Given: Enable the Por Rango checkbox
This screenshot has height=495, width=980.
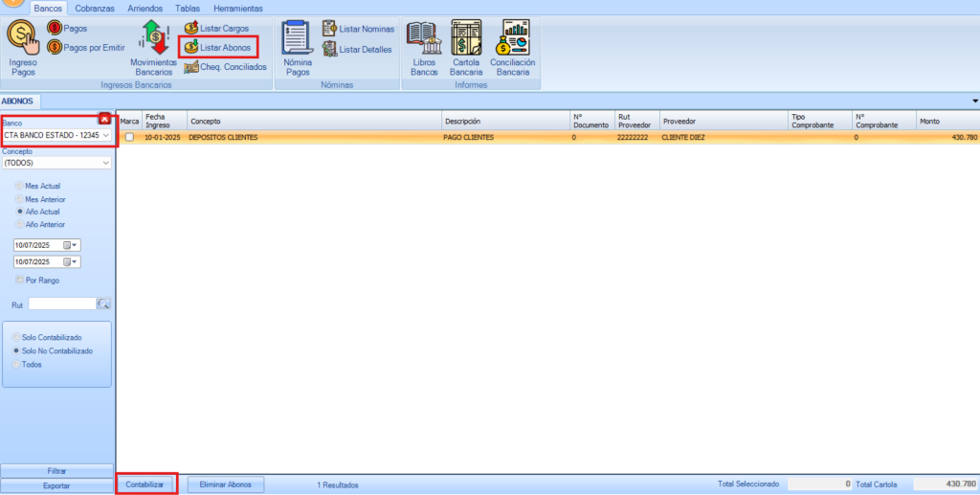Looking at the screenshot, I should 19,280.
